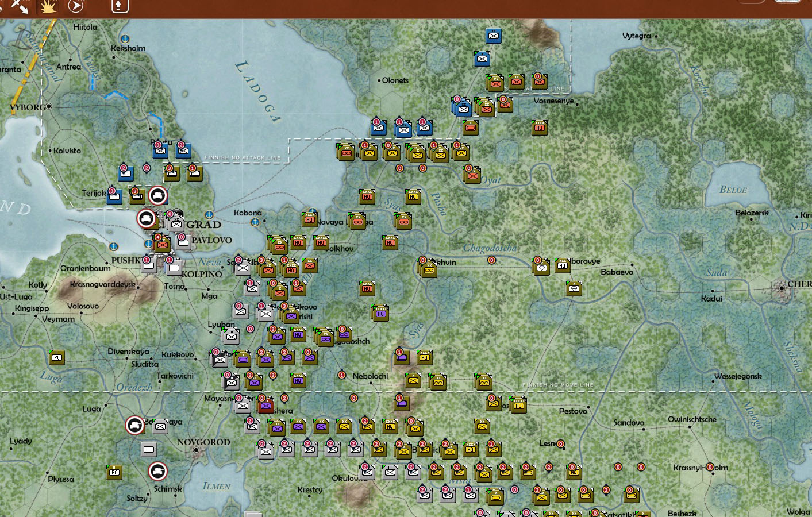Pick the tank marker east of Luga town
The height and width of the screenshot is (517, 812).
click(135, 426)
